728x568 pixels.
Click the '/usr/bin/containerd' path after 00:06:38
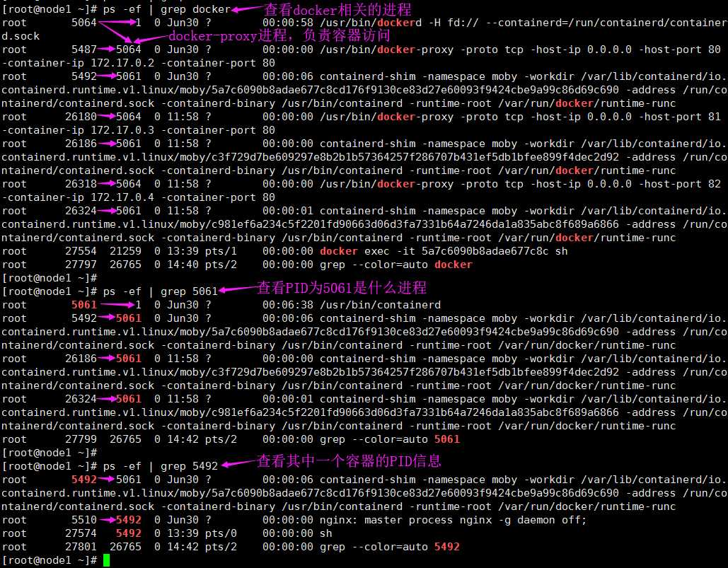click(x=380, y=306)
